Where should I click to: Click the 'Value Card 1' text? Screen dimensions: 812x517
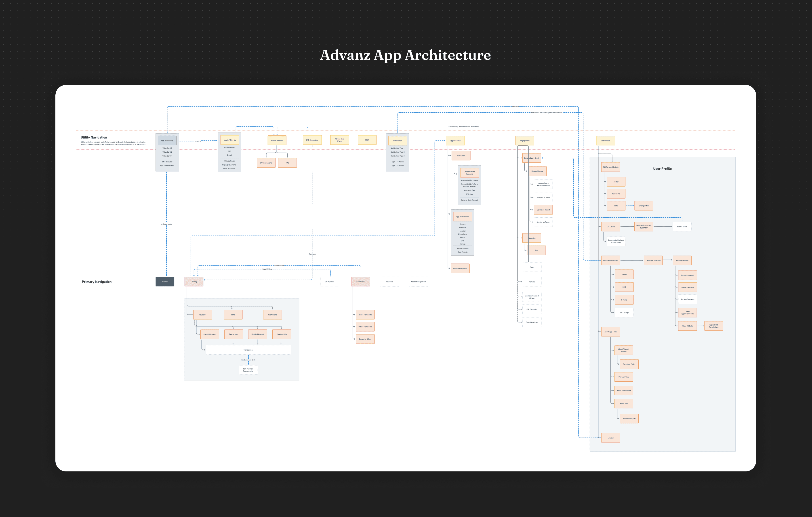point(167,148)
